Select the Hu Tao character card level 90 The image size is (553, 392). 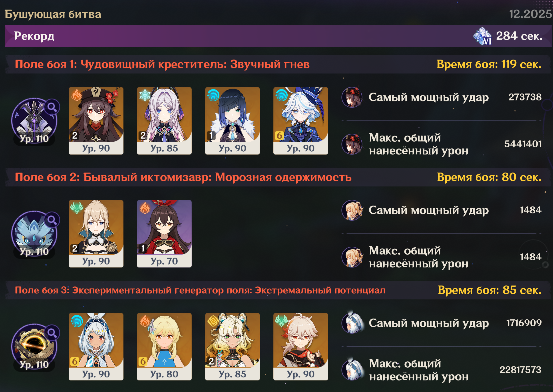click(x=96, y=121)
